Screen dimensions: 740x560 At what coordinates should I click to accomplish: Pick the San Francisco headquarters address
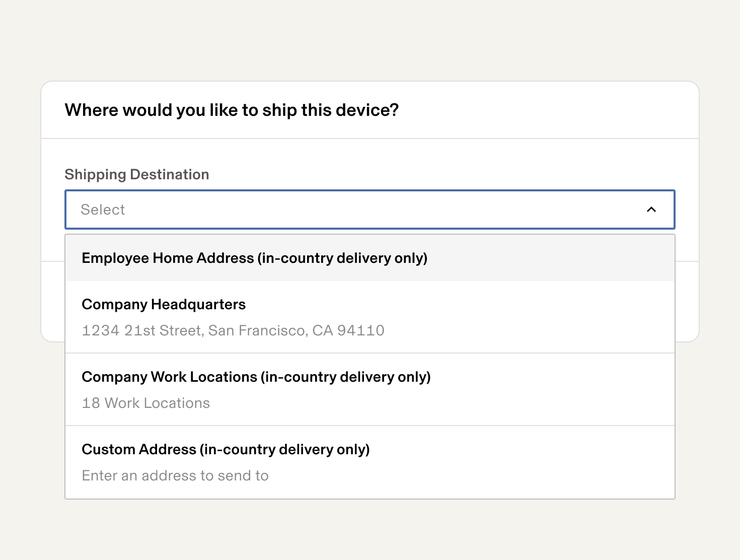[x=233, y=330]
